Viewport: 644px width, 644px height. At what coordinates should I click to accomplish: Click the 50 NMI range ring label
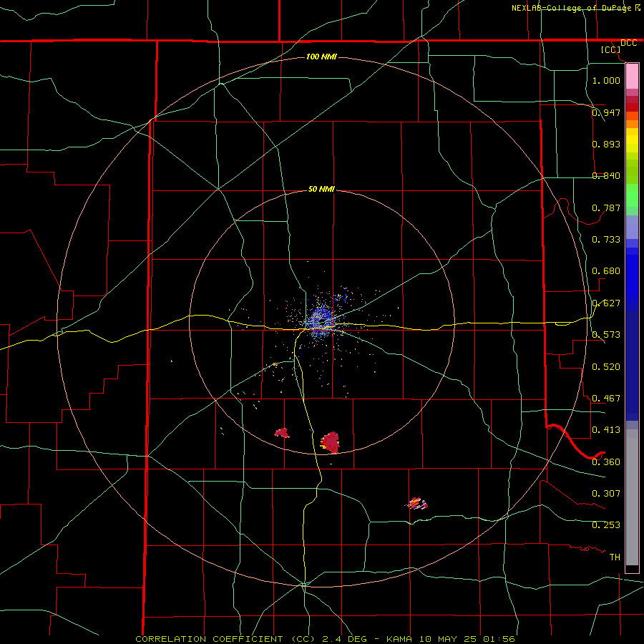(321, 190)
